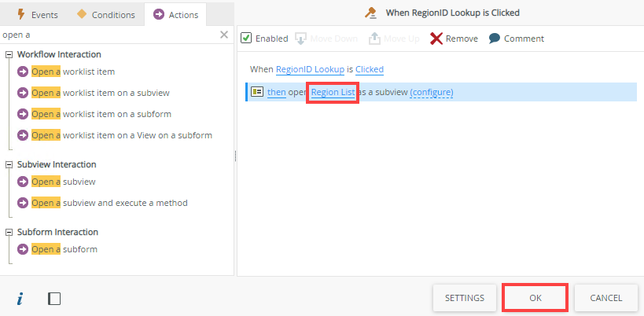Click the Move Down toolbar icon

pos(301,39)
